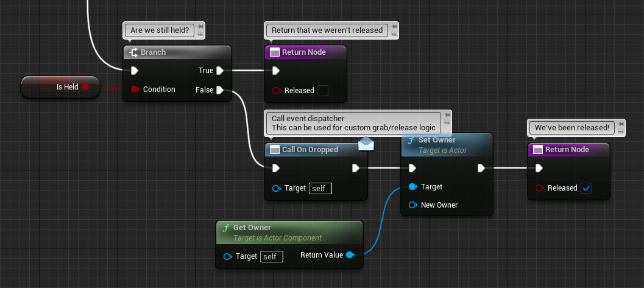Image resolution: width=644 pixels, height=288 pixels.
Task: Click exec input of released Return Node
Action: coord(539,168)
